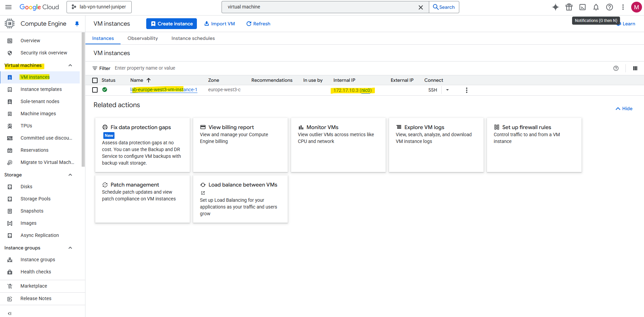This screenshot has width=644, height=317.
Task: Open View billing report card
Action: coord(240,145)
